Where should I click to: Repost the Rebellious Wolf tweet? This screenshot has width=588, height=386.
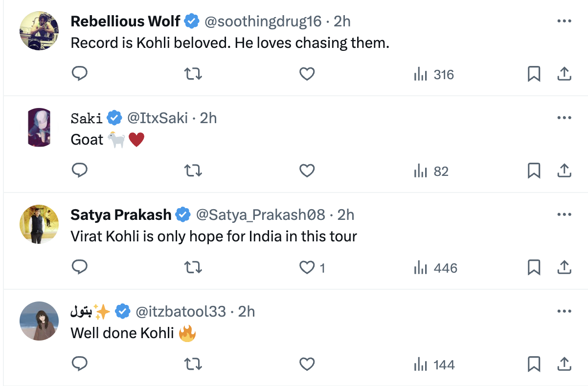click(x=193, y=74)
